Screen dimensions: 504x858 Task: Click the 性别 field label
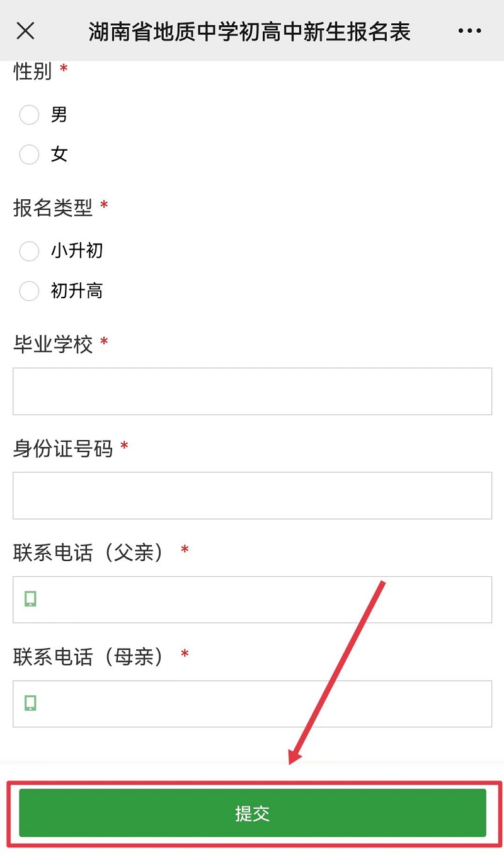point(33,71)
